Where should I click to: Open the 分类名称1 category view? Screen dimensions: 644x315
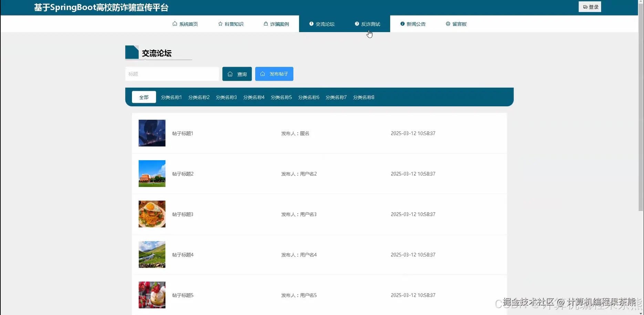171,97
